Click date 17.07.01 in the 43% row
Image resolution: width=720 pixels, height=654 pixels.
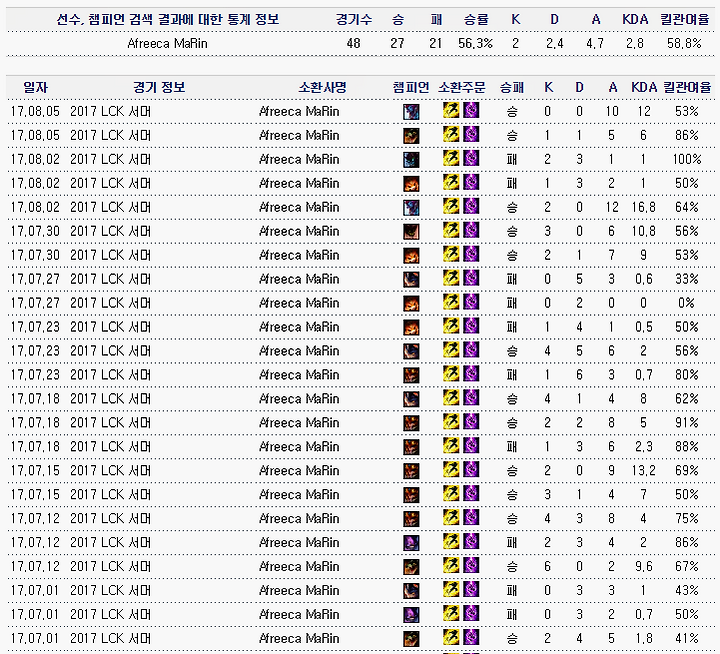[35, 591]
